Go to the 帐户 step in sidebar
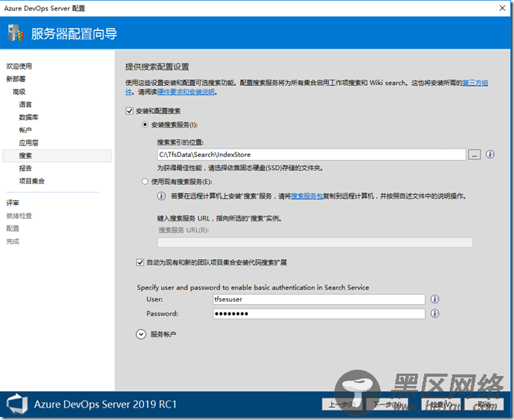 26,130
